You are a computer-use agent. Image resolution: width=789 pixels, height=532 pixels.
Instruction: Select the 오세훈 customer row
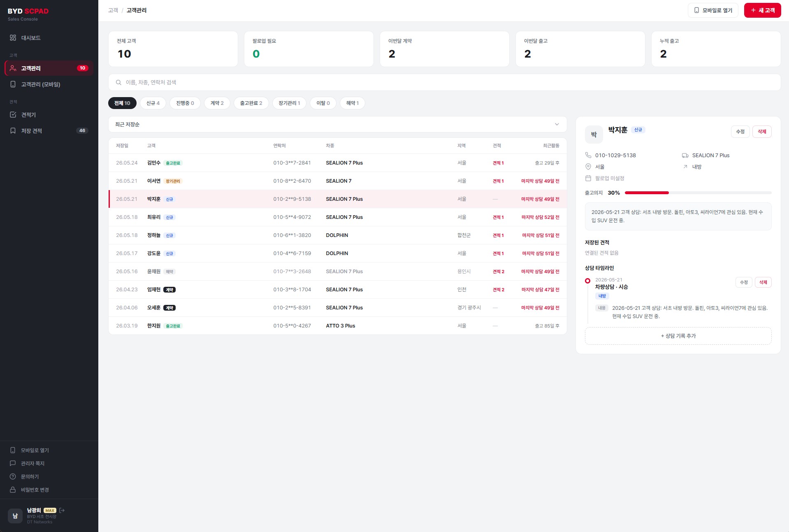click(x=337, y=308)
